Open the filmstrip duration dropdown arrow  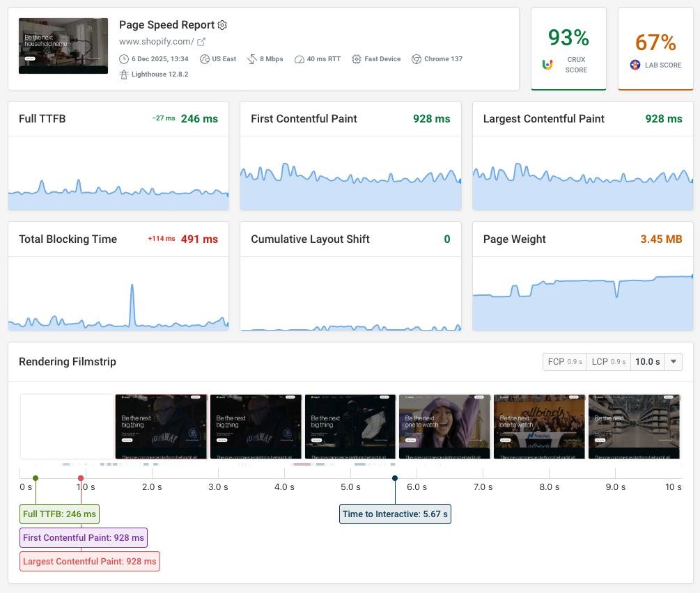[673, 361]
